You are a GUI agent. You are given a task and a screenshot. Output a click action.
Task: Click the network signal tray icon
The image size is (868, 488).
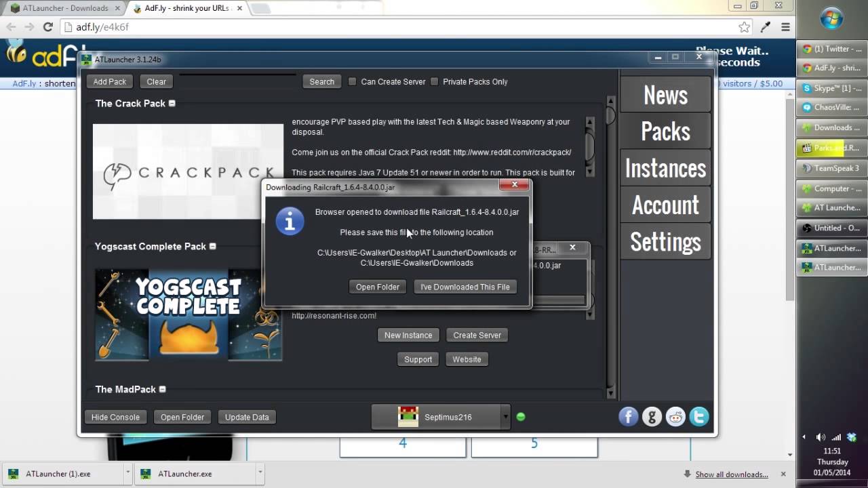click(x=836, y=437)
